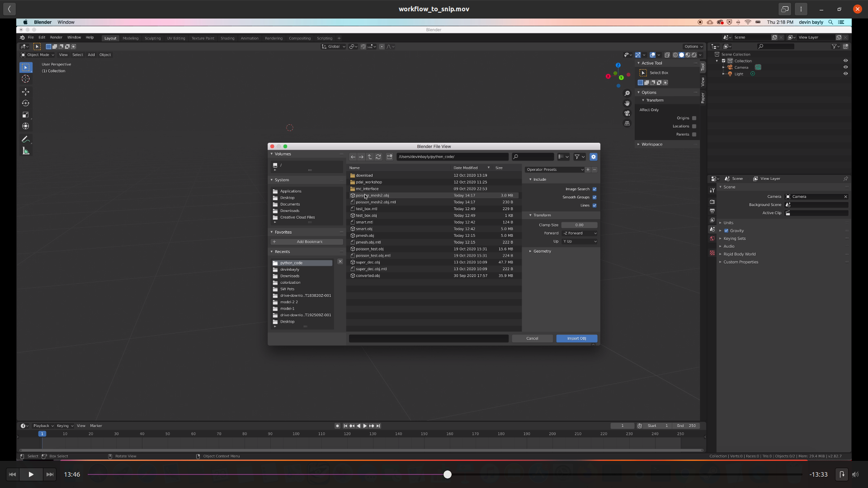
Task: Select the Scale tool in the left toolbar
Action: pyautogui.click(x=26, y=115)
